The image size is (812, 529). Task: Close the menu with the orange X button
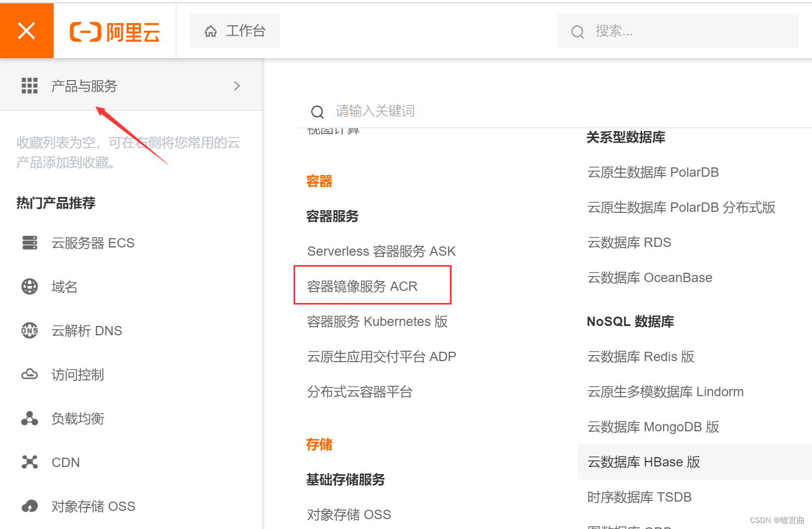(x=26, y=31)
